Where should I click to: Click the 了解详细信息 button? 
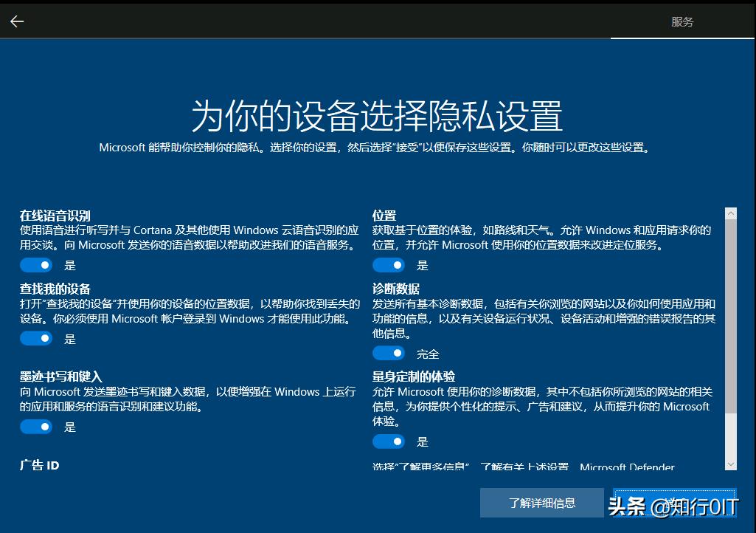point(542,503)
